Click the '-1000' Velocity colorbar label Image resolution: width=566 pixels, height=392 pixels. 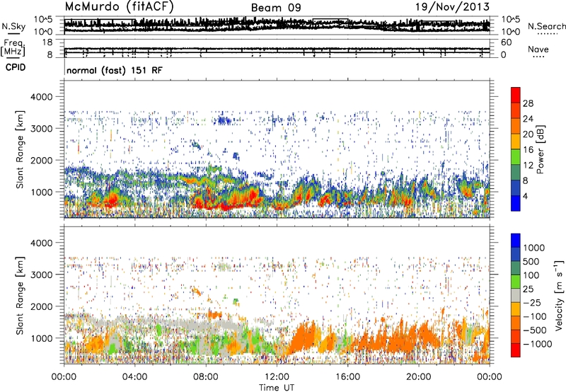coord(537,344)
